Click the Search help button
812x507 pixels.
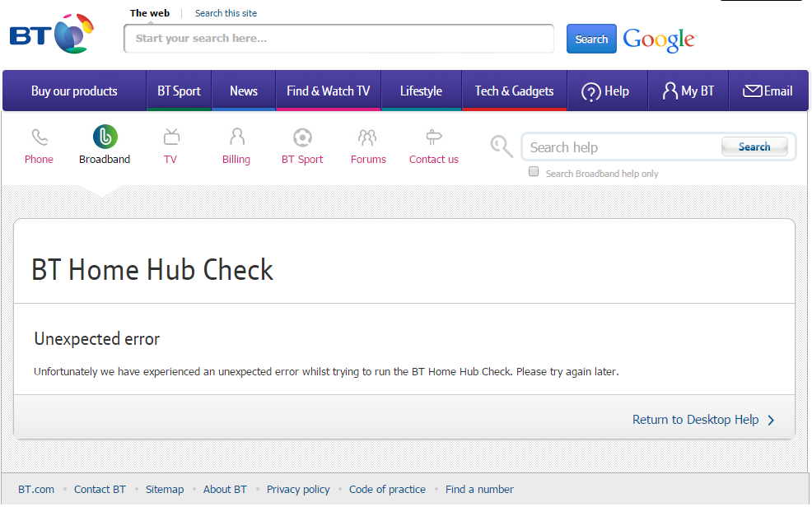click(754, 147)
